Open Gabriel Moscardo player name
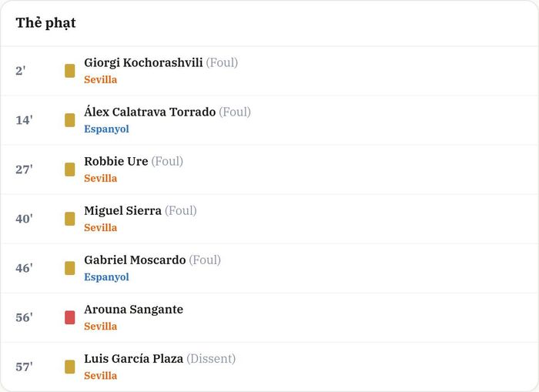This screenshot has width=539, height=392. (135, 260)
